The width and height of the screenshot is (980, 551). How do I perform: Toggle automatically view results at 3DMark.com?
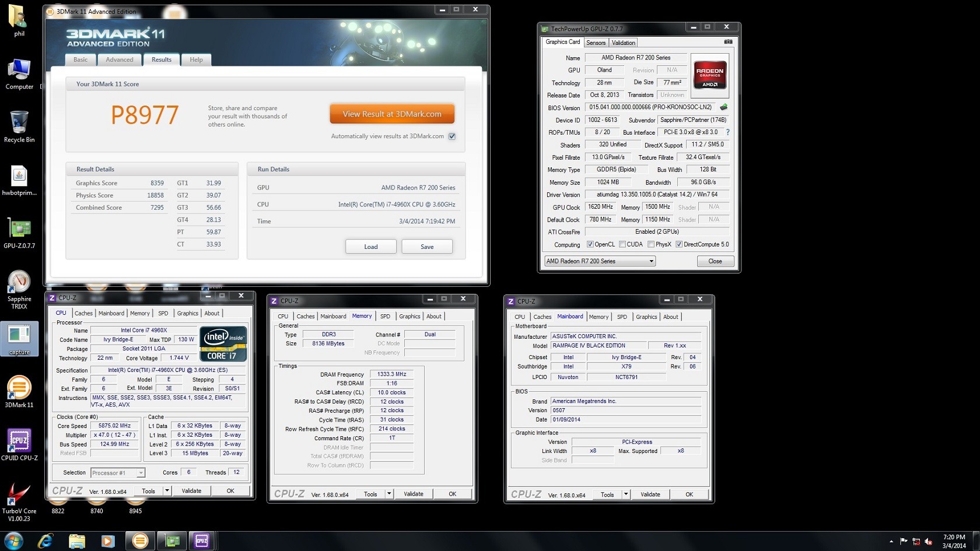click(452, 136)
